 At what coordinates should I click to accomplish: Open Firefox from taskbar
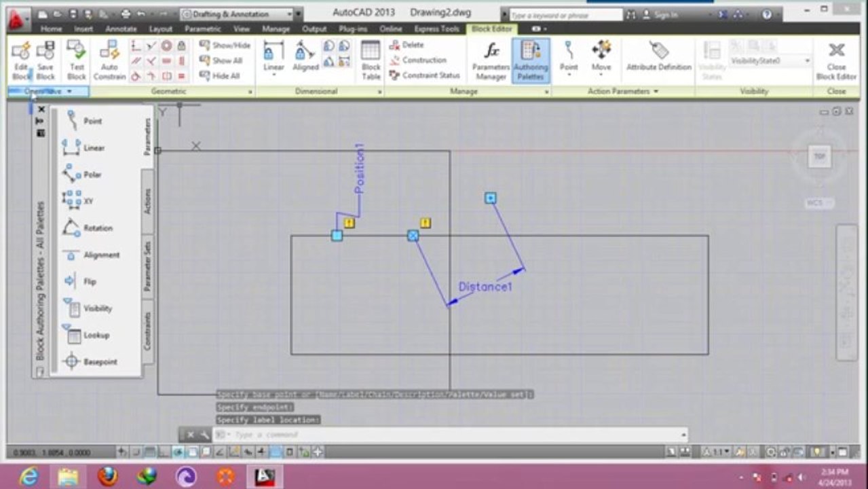[107, 477]
